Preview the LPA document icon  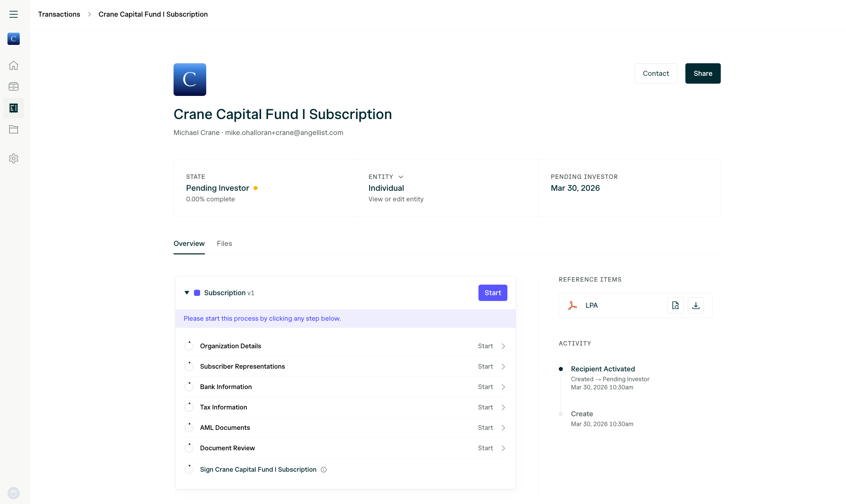676,305
